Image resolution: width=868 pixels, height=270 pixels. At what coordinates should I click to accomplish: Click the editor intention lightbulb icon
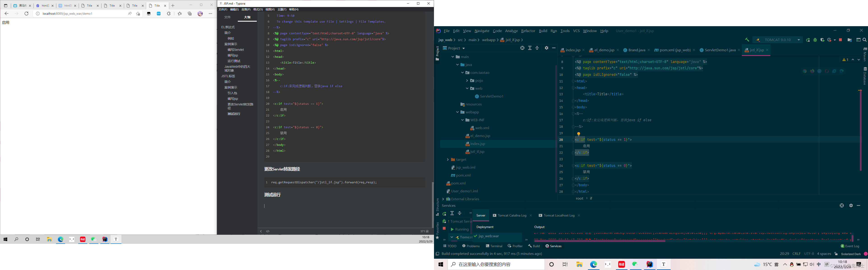tap(579, 134)
